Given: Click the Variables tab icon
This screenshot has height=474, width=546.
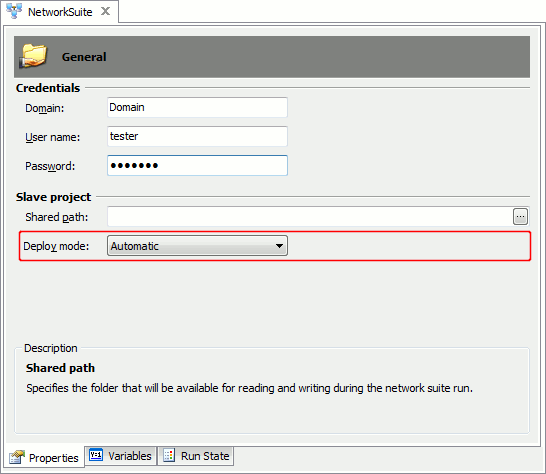Looking at the screenshot, I should coord(96,455).
